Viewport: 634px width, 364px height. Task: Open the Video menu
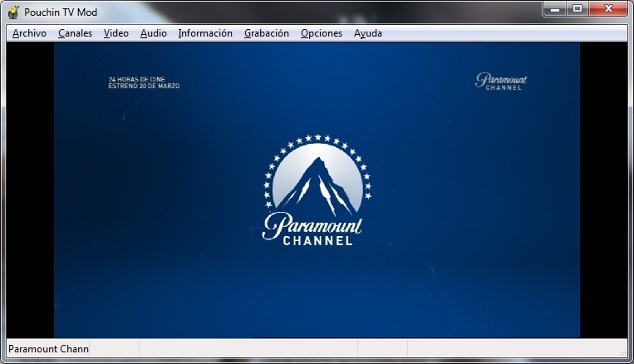(x=116, y=33)
